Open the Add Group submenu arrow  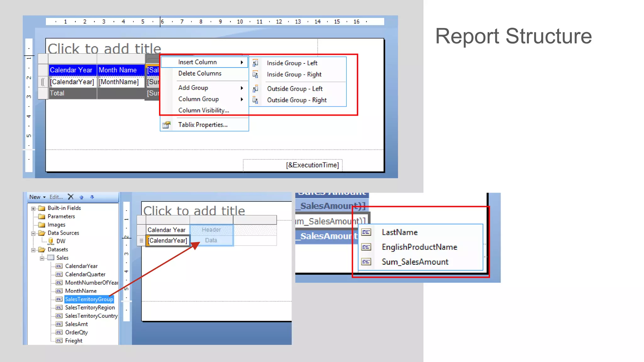(242, 88)
